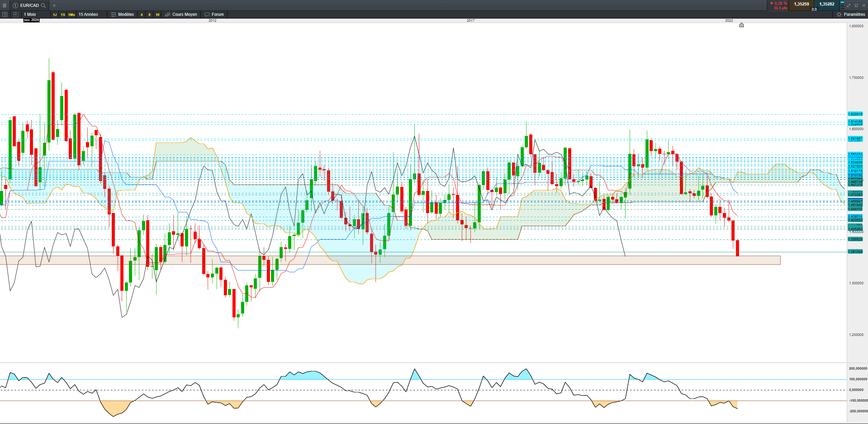This screenshot has width=868, height=424.
Task: Click the 2,3 spread value badge
Action: pos(814,9)
